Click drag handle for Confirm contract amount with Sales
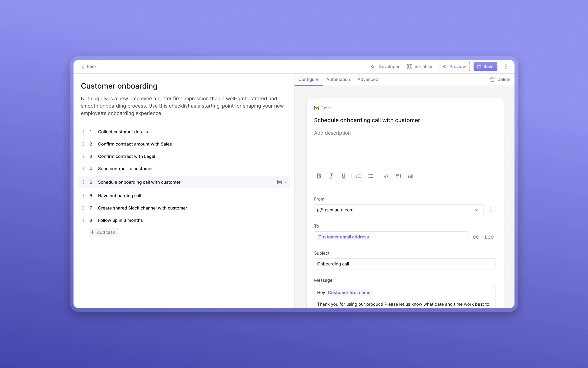Viewport: 588px width, 368px height. point(83,144)
